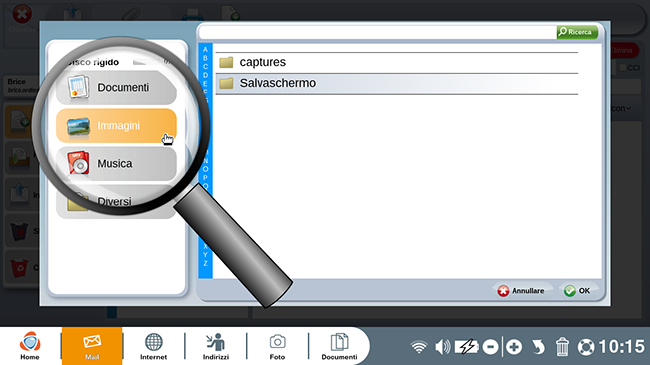The height and width of the screenshot is (365, 650).
Task: Cancel with the Annullare button
Action: [522, 291]
